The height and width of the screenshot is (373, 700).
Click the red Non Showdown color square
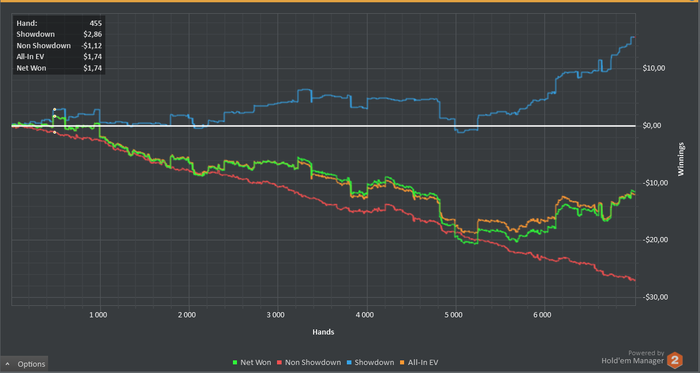click(x=280, y=363)
